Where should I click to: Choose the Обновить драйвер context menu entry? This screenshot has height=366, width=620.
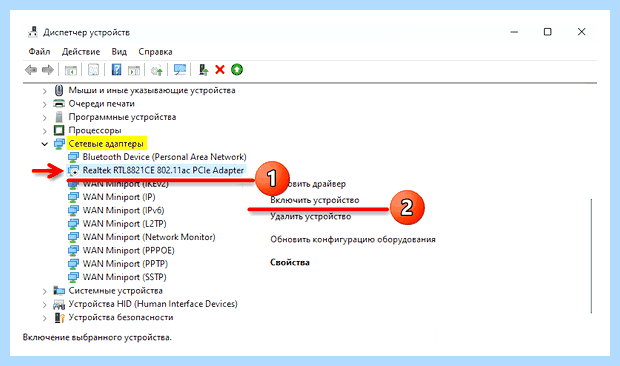pos(316,184)
